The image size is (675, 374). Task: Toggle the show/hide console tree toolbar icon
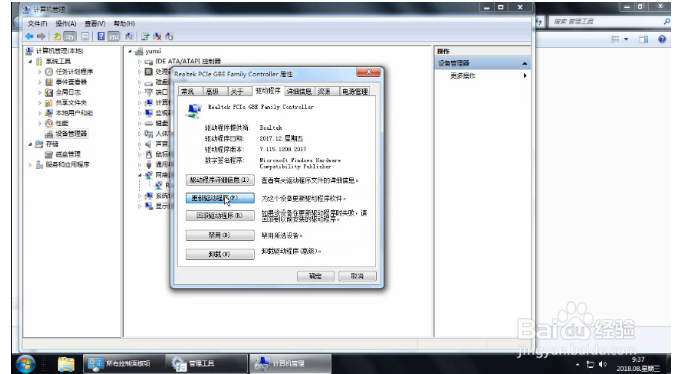click(69, 37)
